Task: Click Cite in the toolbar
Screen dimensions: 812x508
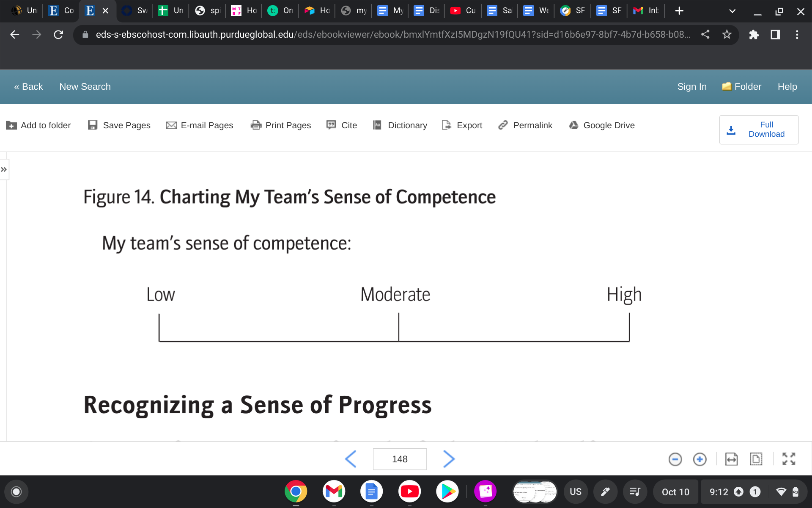Action: tap(342, 125)
